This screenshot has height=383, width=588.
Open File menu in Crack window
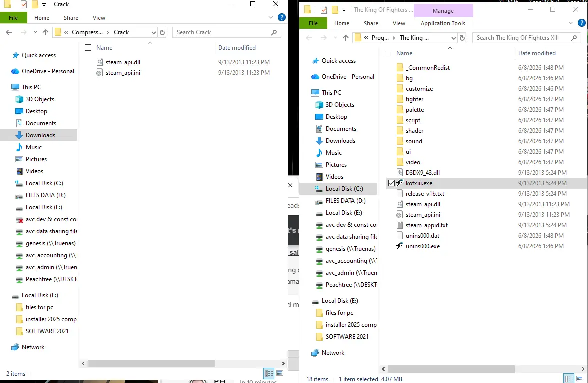pyautogui.click(x=13, y=18)
